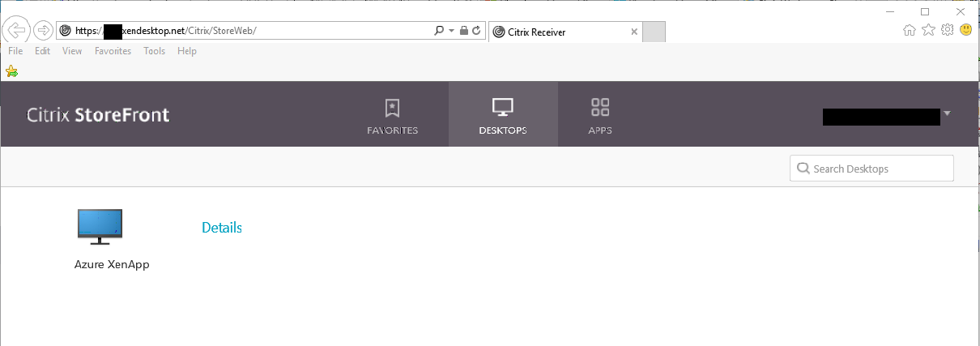Click into the Search Desktops field
This screenshot has width=980, height=346.
(871, 169)
